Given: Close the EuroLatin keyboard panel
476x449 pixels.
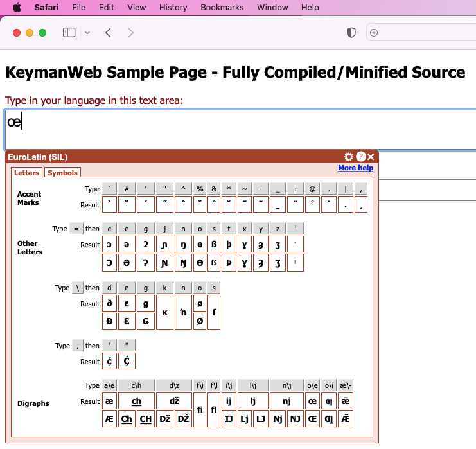Looking at the screenshot, I should pyautogui.click(x=371, y=157).
